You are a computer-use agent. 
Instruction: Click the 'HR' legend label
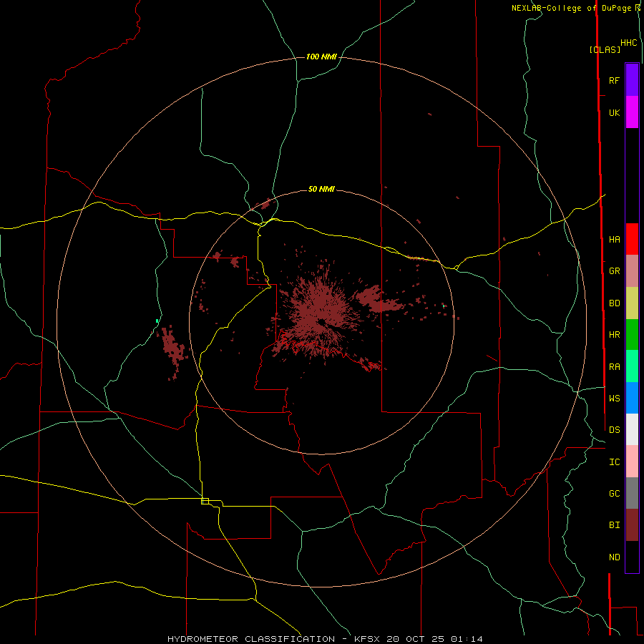pyautogui.click(x=614, y=335)
